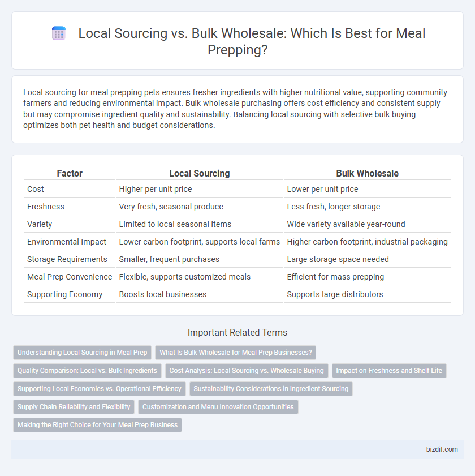Click the 'Factor' column header

coord(70,173)
